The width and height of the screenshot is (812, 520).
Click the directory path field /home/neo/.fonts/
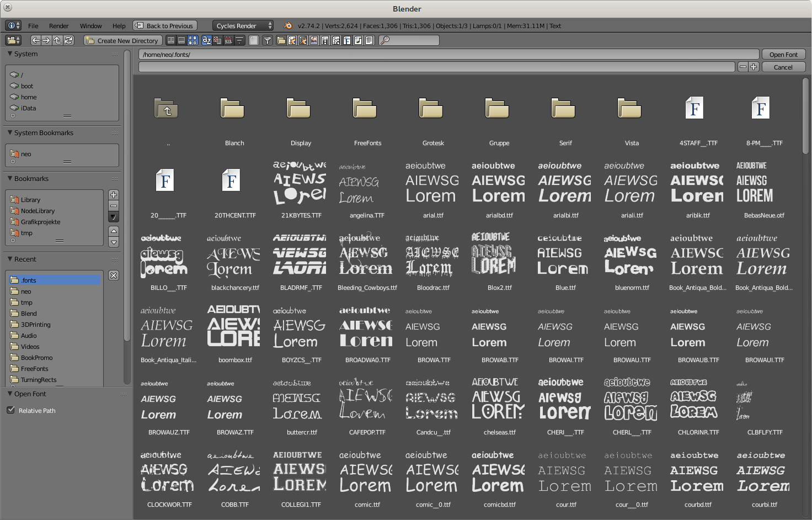pos(448,55)
